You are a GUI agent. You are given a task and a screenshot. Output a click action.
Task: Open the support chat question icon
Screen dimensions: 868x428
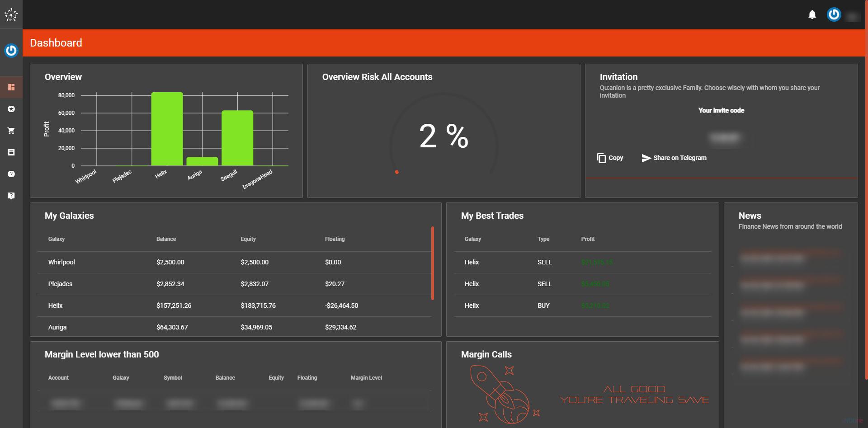(x=11, y=196)
